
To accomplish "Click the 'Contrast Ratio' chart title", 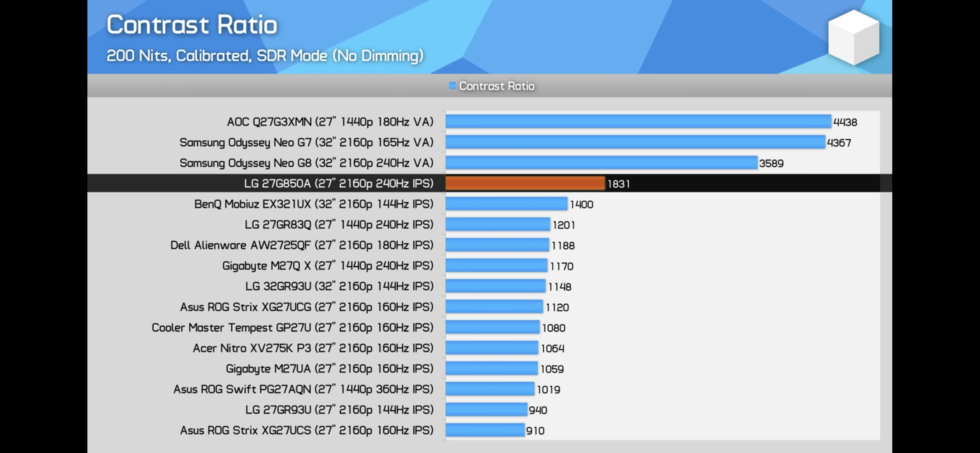I will 192,25.
